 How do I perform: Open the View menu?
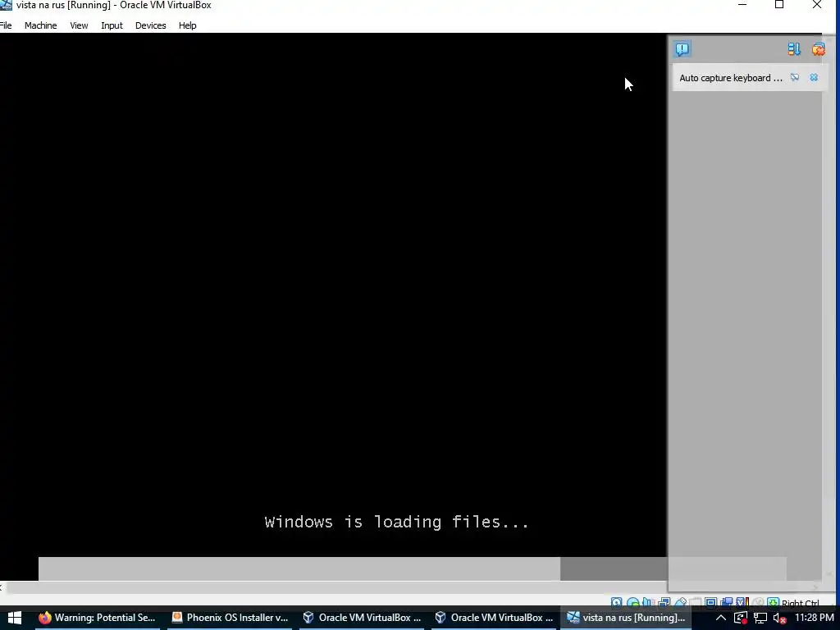79,25
